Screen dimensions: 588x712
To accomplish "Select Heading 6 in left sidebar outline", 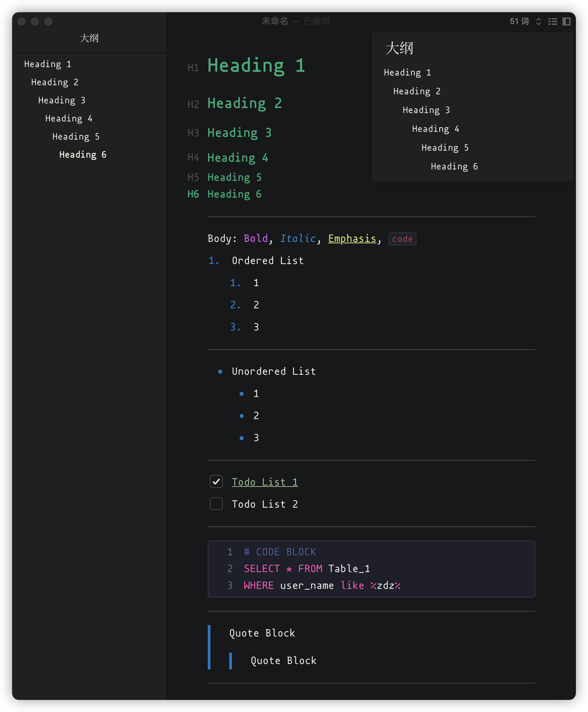I will [83, 155].
